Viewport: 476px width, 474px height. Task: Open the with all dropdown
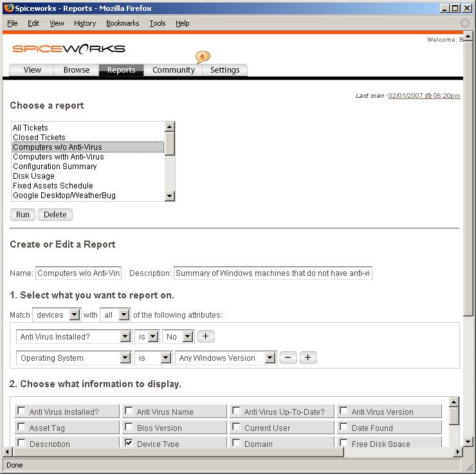115,314
